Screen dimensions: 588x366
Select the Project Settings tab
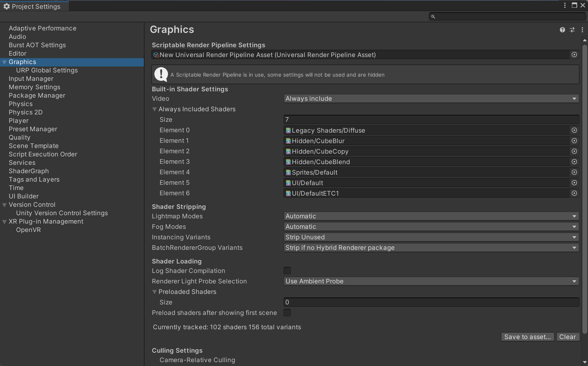click(x=34, y=6)
